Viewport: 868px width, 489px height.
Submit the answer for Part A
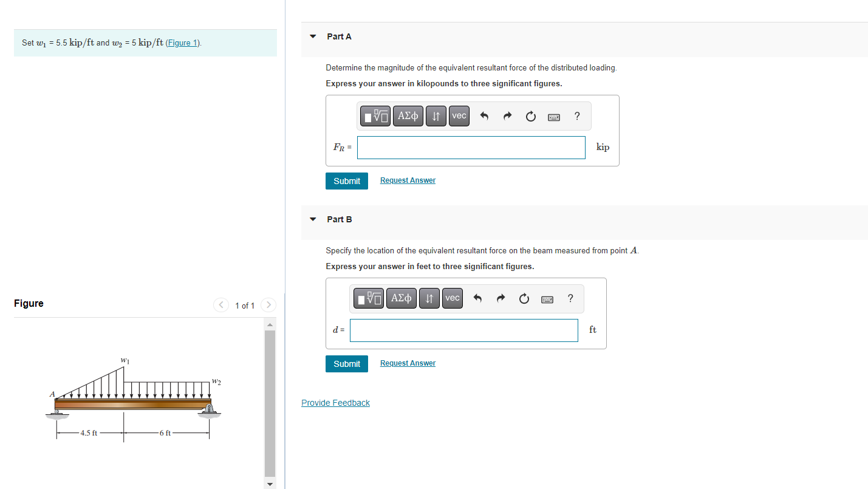pyautogui.click(x=346, y=180)
